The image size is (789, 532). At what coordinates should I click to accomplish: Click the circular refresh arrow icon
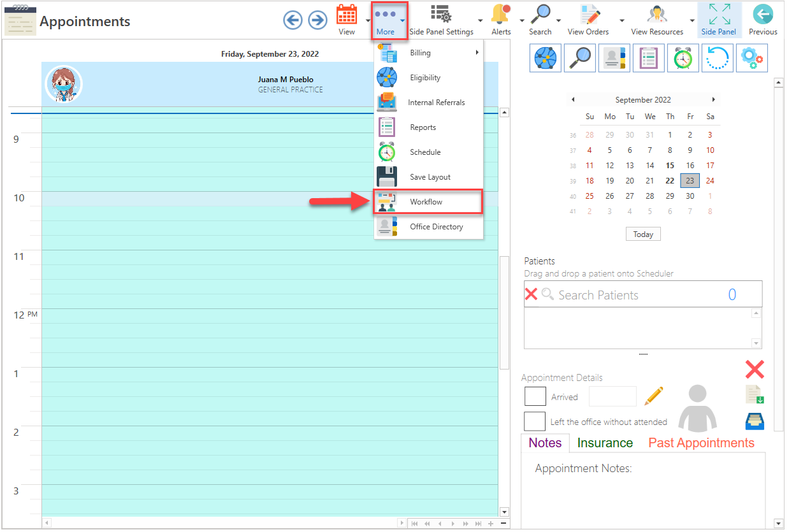tap(717, 58)
